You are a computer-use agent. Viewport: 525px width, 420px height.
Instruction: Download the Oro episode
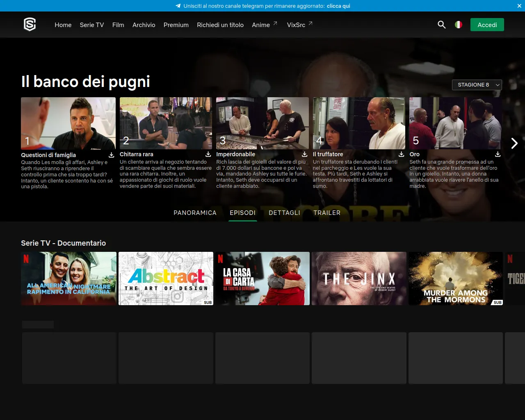(498, 154)
